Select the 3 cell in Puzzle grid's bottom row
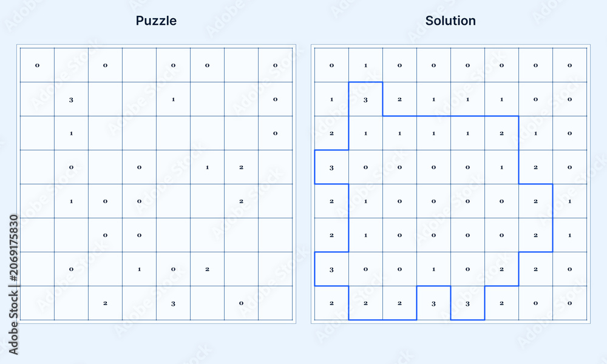The image size is (607, 364). tap(173, 303)
